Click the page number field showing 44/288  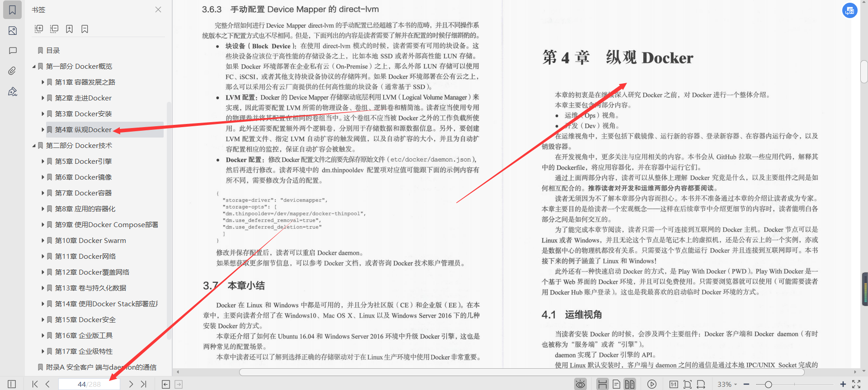coord(89,384)
